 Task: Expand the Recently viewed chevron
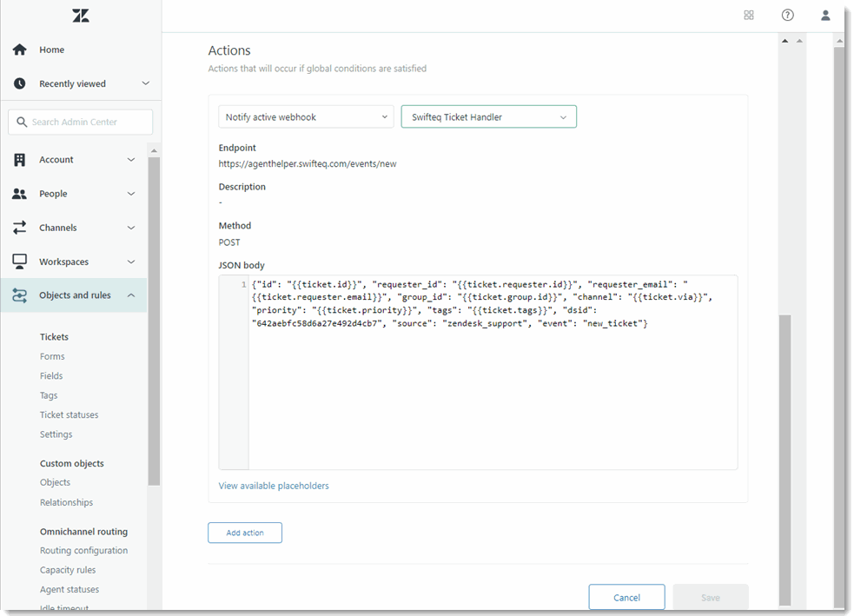(x=145, y=83)
